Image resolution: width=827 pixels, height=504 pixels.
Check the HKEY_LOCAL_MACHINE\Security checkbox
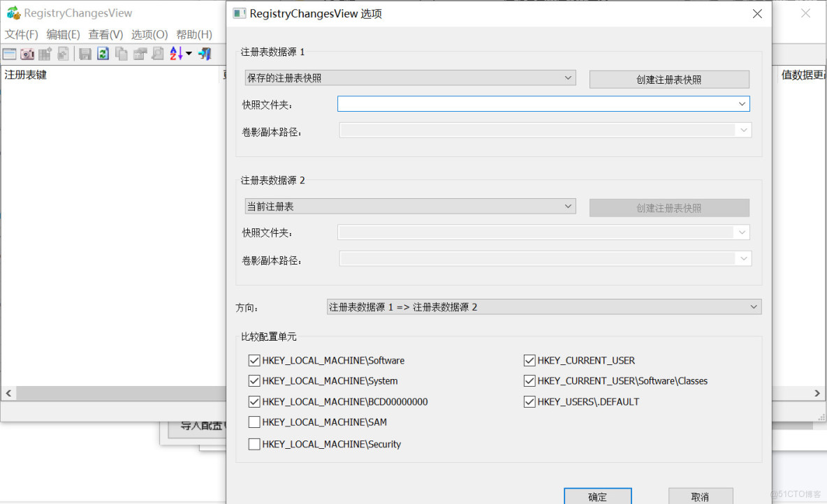pyautogui.click(x=254, y=444)
